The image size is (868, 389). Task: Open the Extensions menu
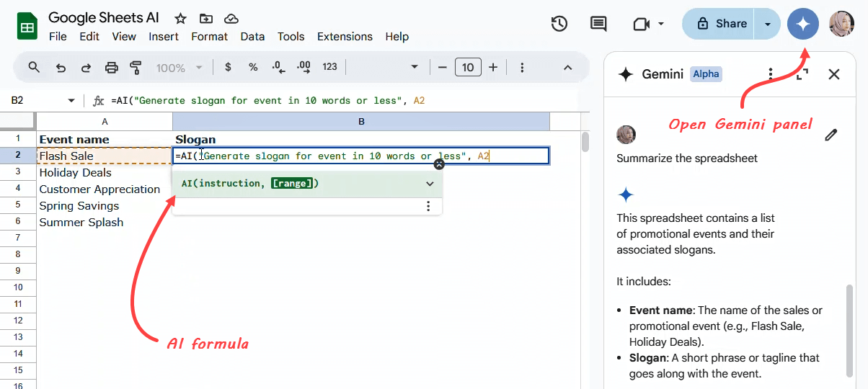coord(345,37)
